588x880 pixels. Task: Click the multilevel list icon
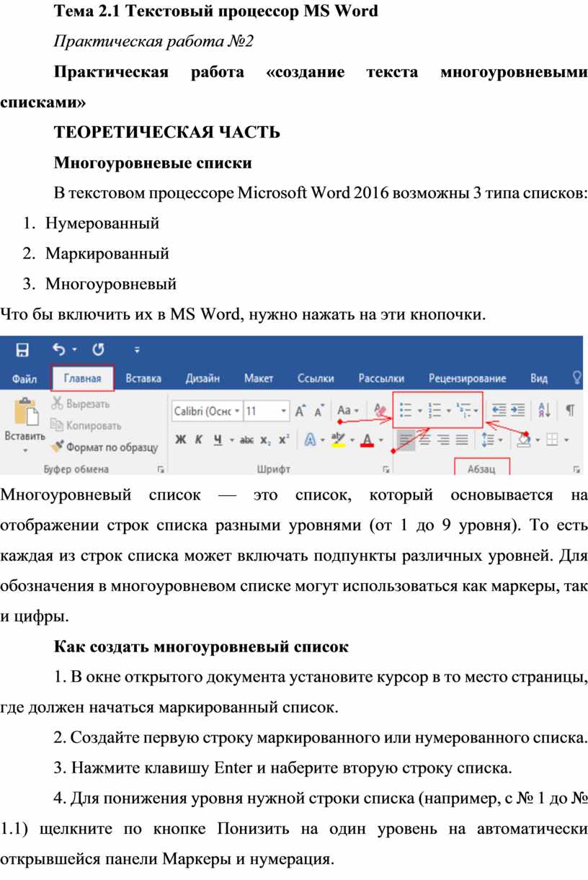coord(463,411)
